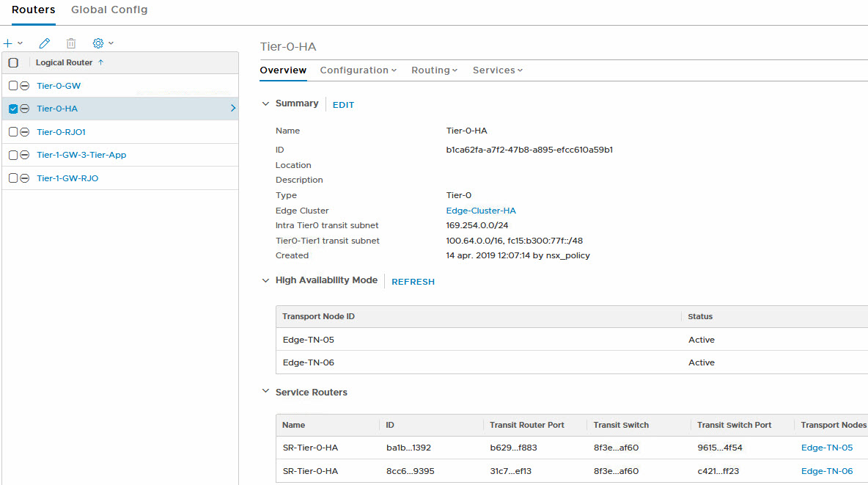Open the Edge-Cluster-HA link
The image size is (868, 485).
click(x=480, y=211)
